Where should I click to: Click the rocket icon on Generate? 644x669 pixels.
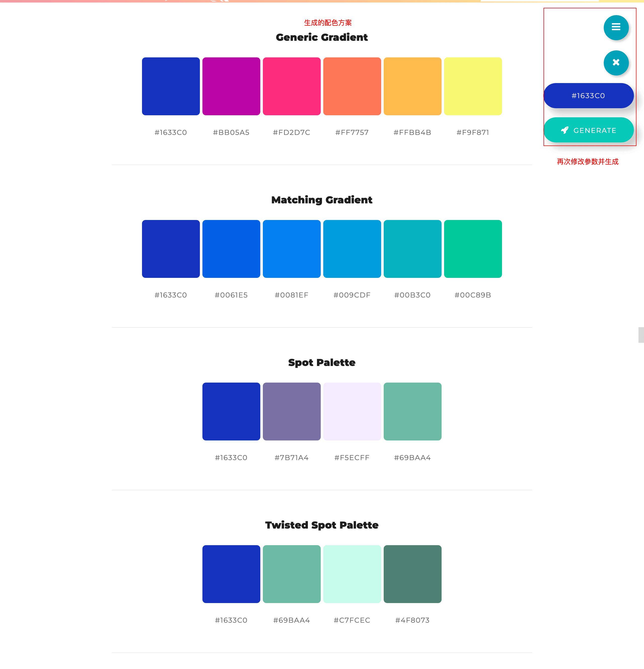[x=565, y=130]
